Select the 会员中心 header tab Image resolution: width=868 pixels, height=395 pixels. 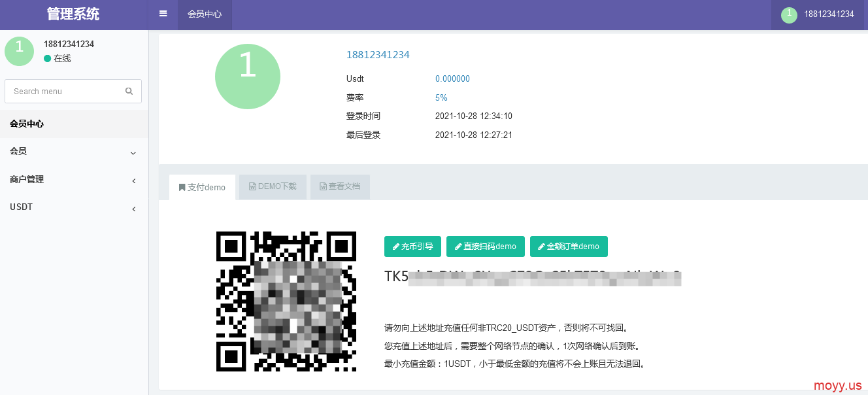[205, 14]
